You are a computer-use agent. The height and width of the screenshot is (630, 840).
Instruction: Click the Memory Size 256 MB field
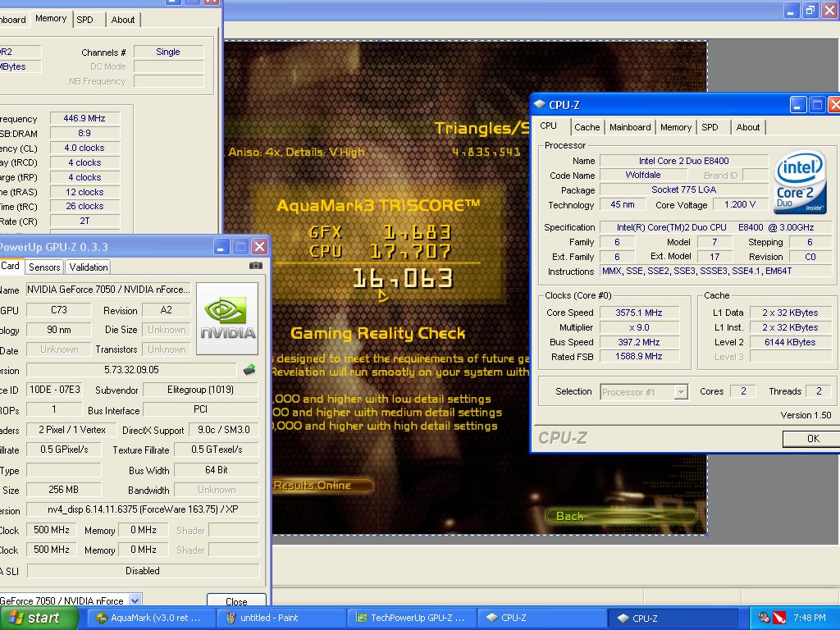point(63,490)
